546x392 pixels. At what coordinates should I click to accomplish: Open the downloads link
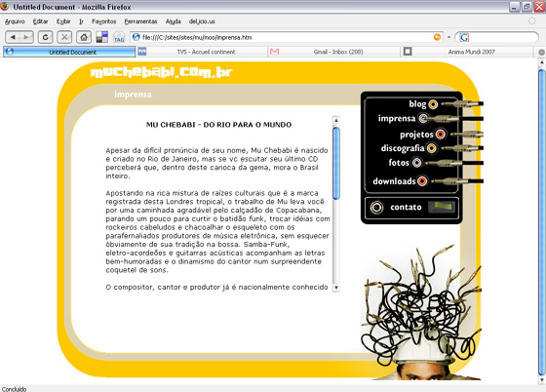394,181
